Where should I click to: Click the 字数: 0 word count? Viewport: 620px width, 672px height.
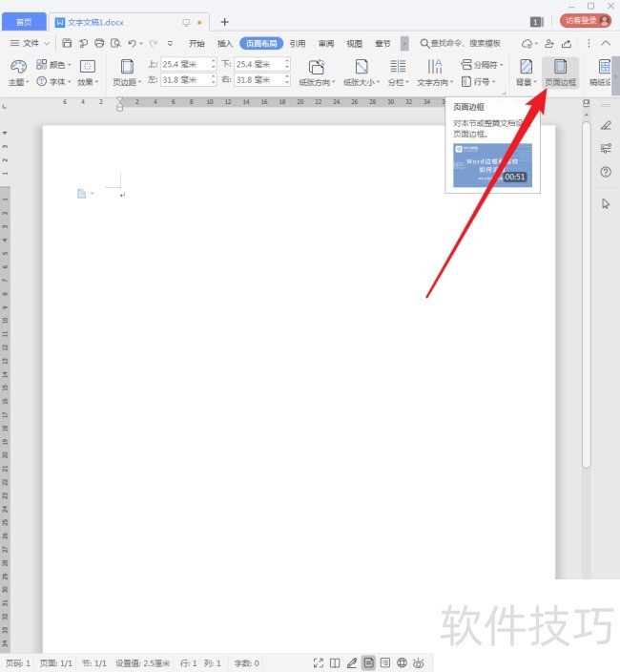[247, 663]
